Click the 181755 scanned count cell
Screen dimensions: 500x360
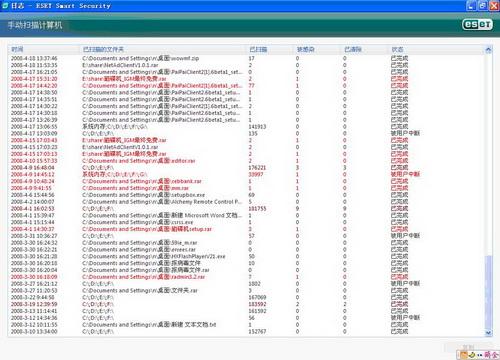pyautogui.click(x=257, y=209)
